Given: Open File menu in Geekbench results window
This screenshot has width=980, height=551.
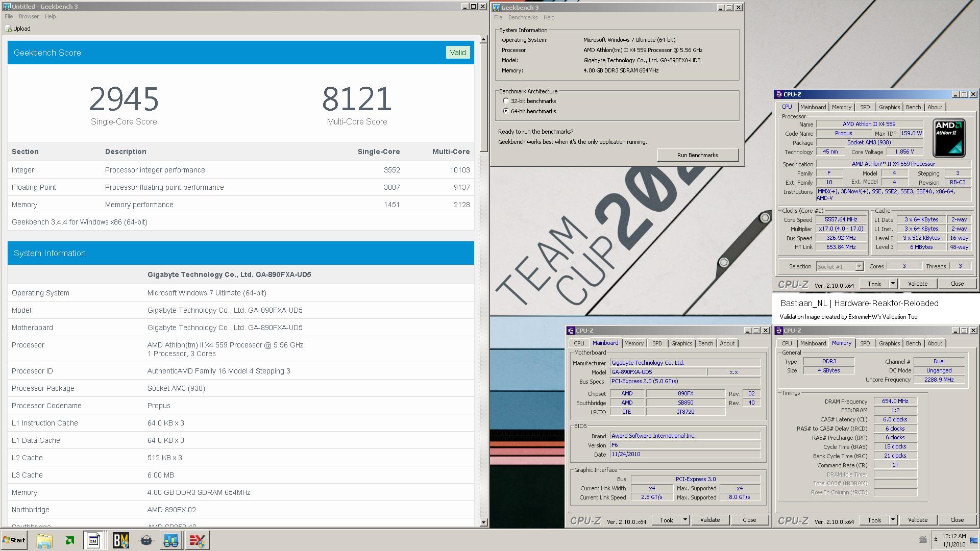Looking at the screenshot, I should (x=9, y=16).
